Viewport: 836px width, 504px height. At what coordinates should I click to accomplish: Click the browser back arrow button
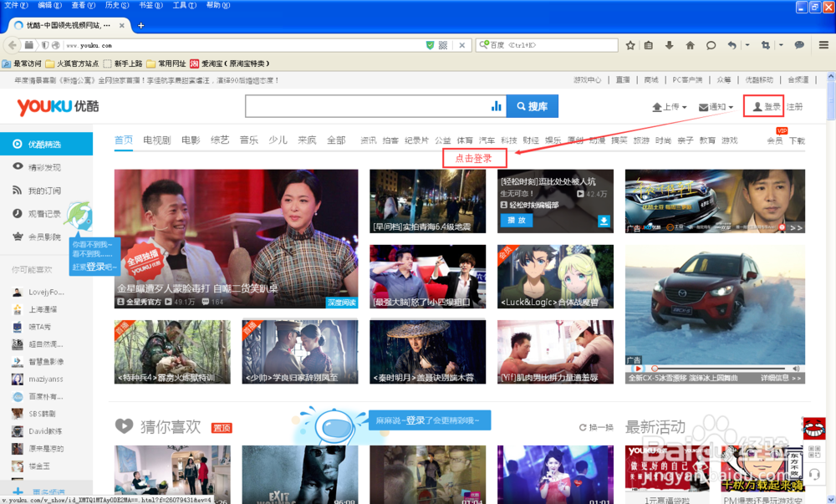(x=13, y=45)
